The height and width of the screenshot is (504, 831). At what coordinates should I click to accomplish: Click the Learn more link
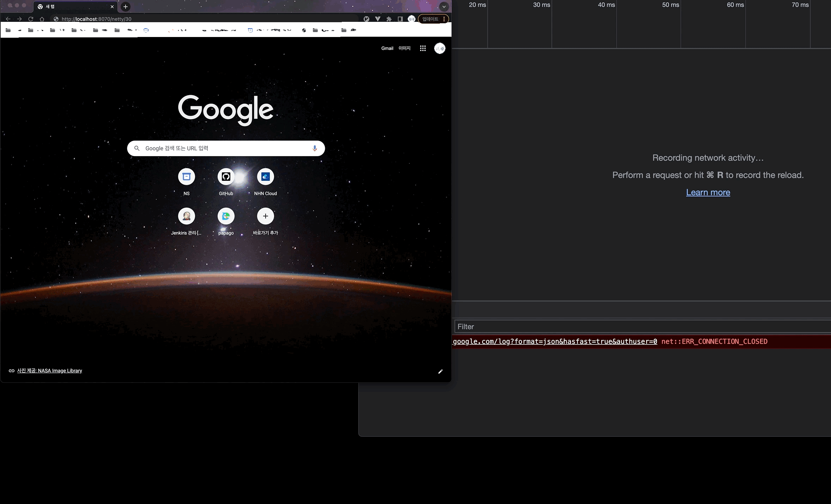[708, 192]
